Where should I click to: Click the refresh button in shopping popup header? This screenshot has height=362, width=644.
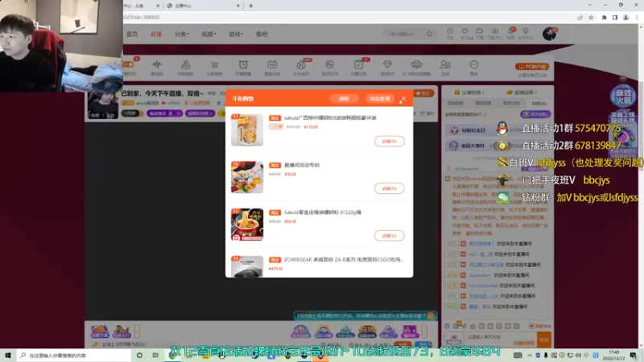(345, 98)
